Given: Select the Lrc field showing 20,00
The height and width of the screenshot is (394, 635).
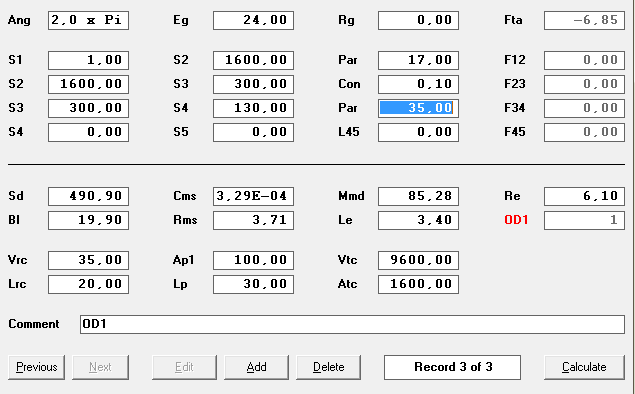Looking at the screenshot, I should click(x=88, y=284).
